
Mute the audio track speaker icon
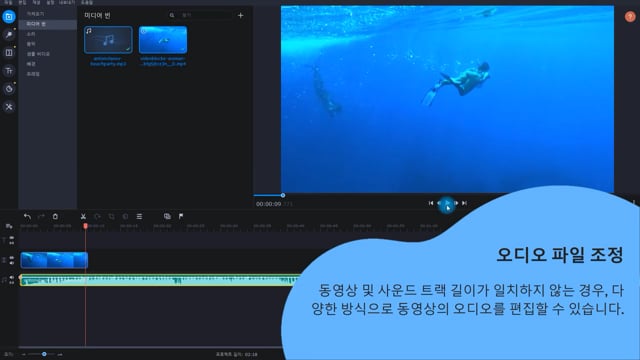pyautogui.click(x=11, y=278)
